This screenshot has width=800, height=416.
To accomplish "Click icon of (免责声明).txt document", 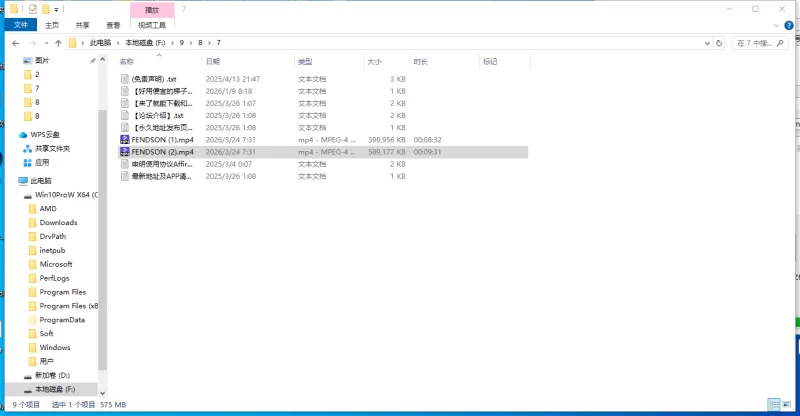I will pyautogui.click(x=124, y=79).
